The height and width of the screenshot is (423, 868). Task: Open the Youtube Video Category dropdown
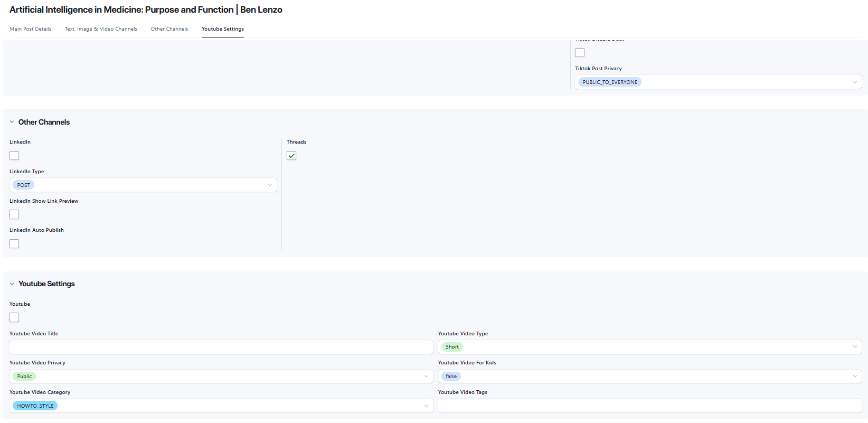point(221,406)
